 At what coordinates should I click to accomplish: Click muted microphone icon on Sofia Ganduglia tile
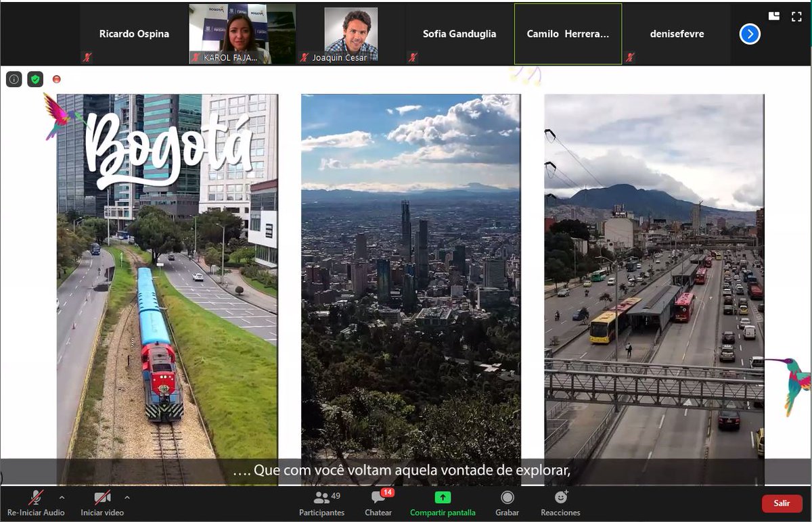(x=413, y=58)
